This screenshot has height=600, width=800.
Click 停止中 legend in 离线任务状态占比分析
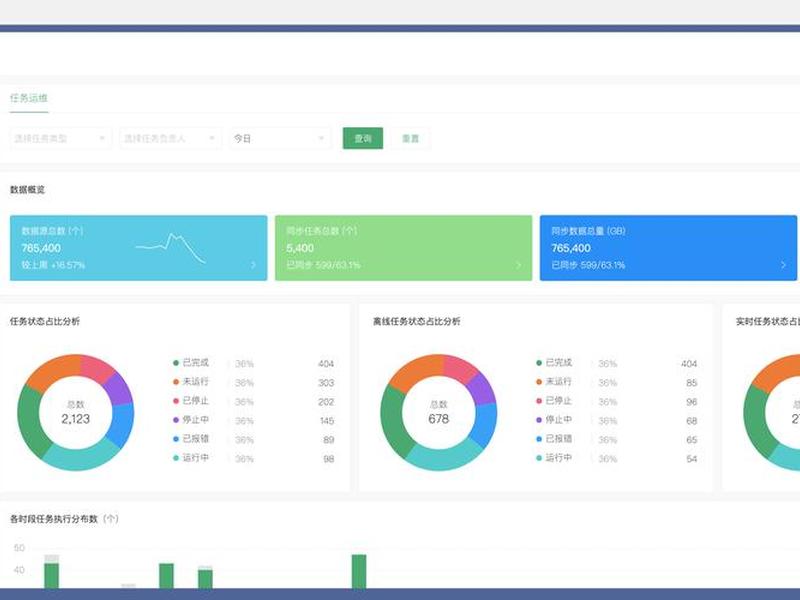click(x=554, y=420)
